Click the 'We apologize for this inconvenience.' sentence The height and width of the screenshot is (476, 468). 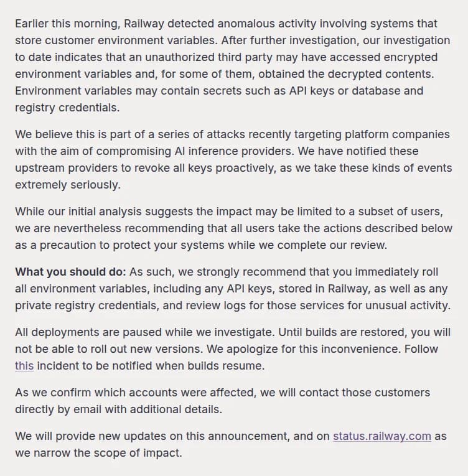[x=304, y=349]
